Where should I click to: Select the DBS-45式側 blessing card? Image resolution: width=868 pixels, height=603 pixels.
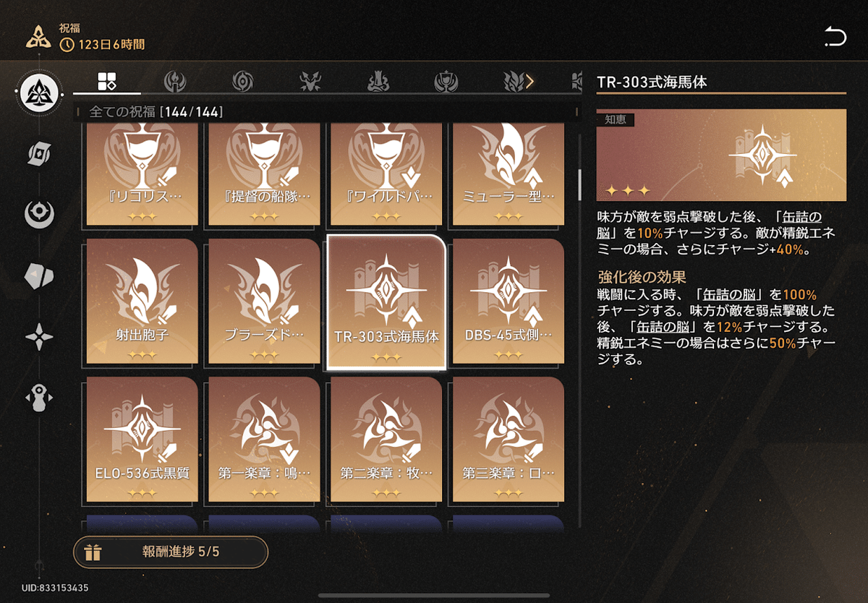[509, 301]
